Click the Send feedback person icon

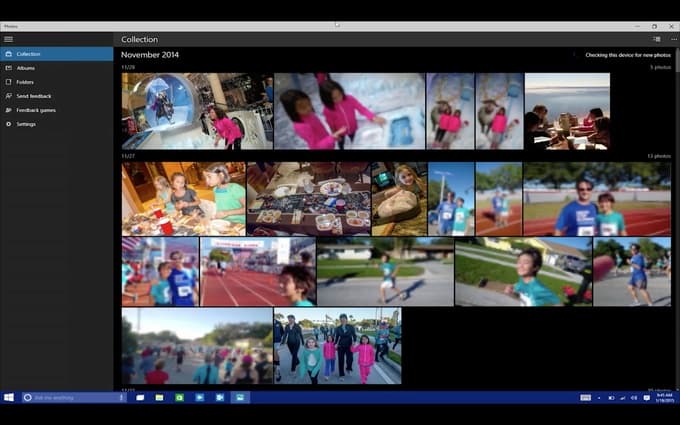pyautogui.click(x=8, y=96)
